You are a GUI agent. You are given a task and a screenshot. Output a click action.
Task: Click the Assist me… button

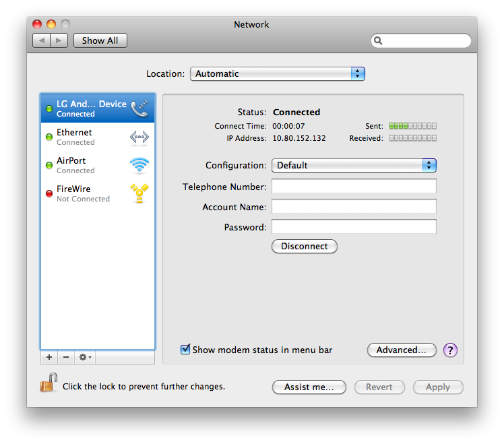click(309, 387)
